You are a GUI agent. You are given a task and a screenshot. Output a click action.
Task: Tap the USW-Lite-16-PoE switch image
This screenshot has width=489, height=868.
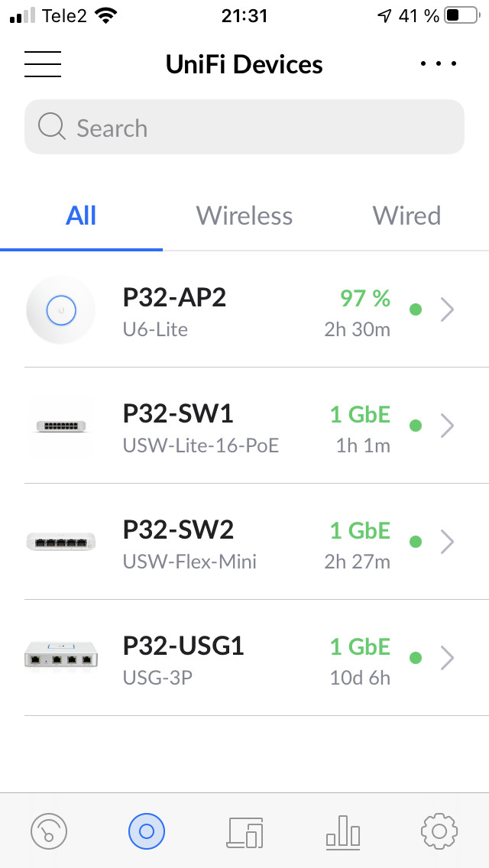tap(60, 426)
